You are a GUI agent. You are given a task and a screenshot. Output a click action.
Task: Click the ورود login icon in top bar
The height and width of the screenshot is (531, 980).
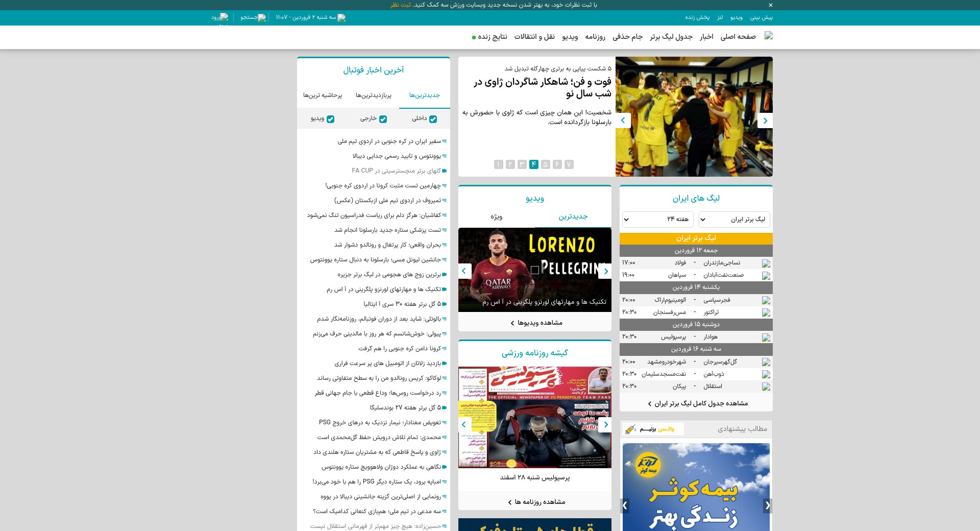(x=224, y=17)
